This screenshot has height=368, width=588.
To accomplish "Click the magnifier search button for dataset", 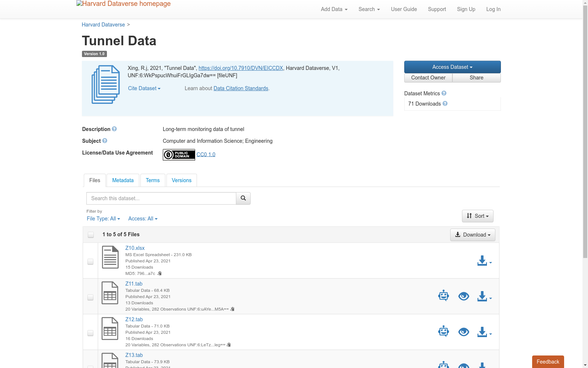I will coord(243,198).
